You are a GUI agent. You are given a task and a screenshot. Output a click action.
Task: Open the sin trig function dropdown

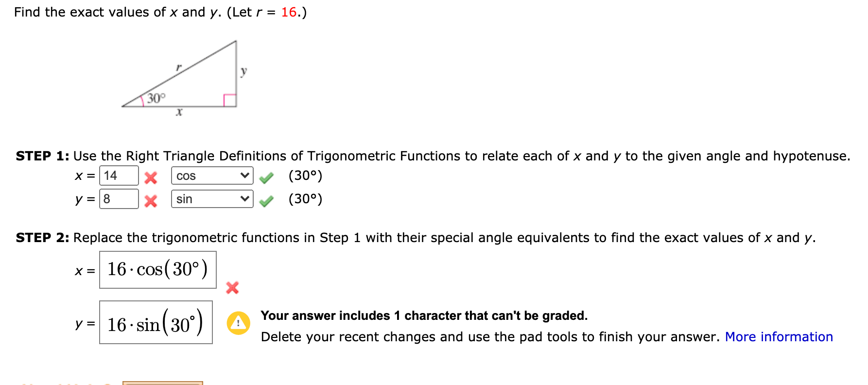point(211,199)
